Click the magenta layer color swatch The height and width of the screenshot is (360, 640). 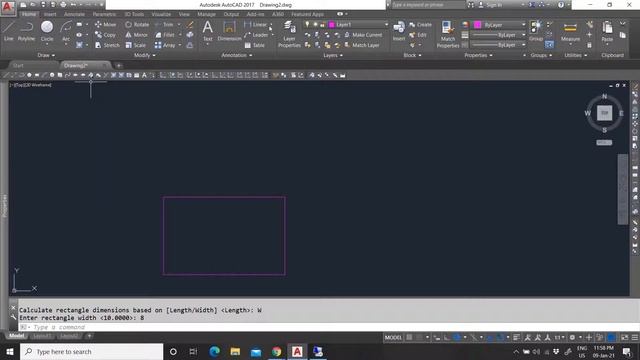[332, 25]
